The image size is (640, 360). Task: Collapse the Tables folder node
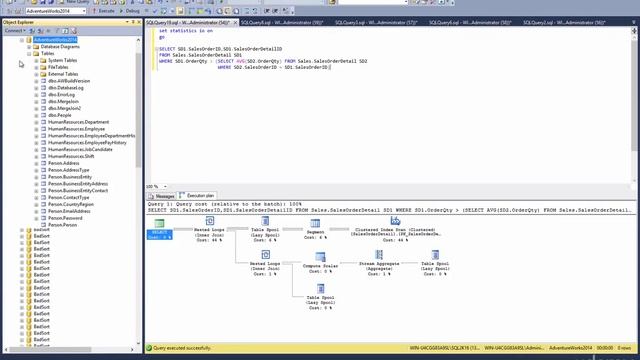(29, 53)
